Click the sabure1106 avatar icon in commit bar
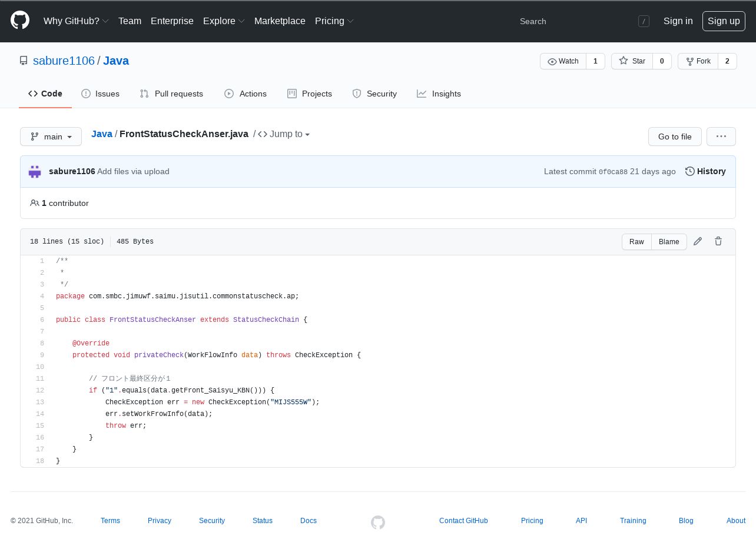756x559 pixels. pyautogui.click(x=35, y=171)
